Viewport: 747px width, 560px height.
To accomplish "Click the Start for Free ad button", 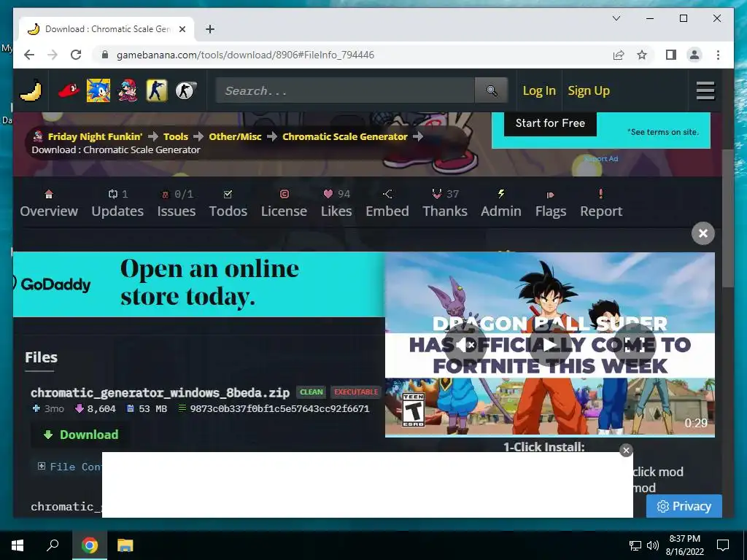I will (550, 123).
